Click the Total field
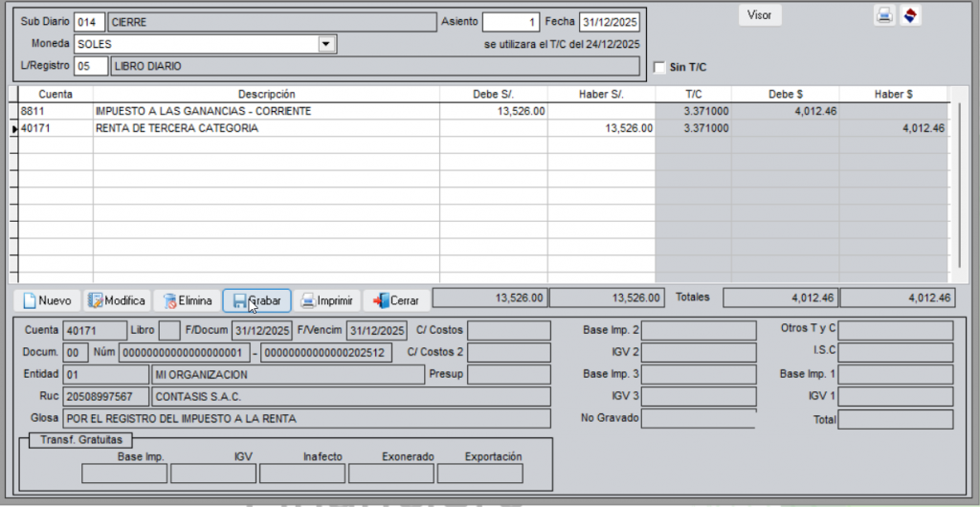This screenshot has width=980, height=507. 896,420
